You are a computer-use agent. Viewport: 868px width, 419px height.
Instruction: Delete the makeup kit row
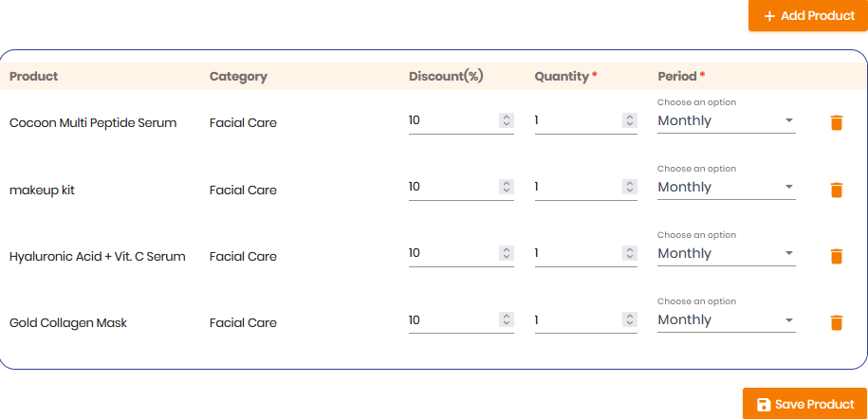(837, 190)
